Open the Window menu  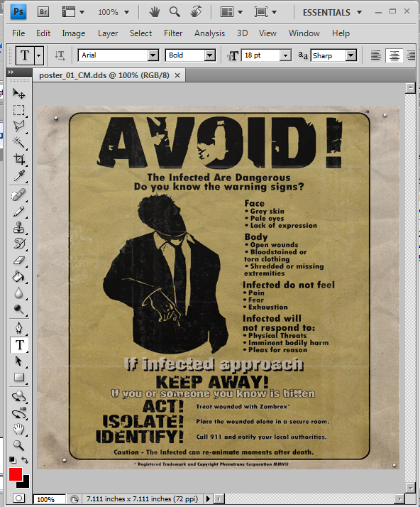(304, 33)
